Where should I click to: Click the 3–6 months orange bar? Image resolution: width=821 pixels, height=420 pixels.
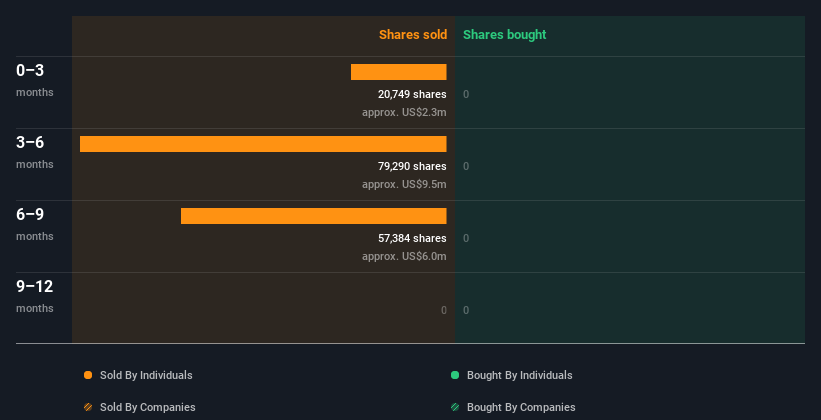coord(263,144)
